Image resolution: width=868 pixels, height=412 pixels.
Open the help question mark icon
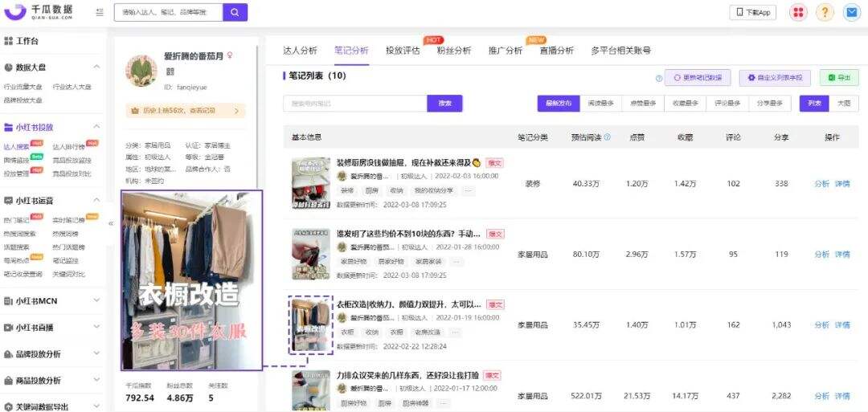click(x=825, y=12)
